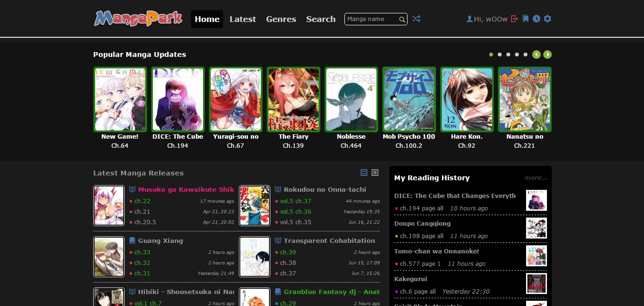Go to the previous popular updates slide

coord(537,55)
